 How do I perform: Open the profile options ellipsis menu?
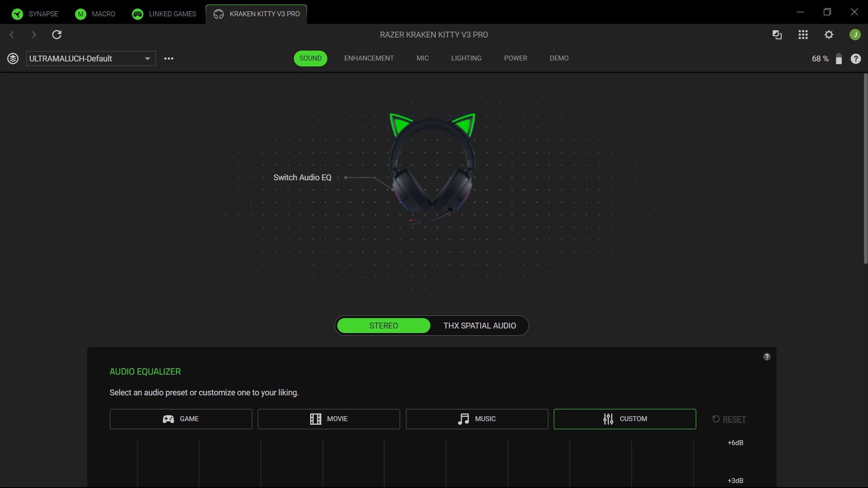[169, 58]
